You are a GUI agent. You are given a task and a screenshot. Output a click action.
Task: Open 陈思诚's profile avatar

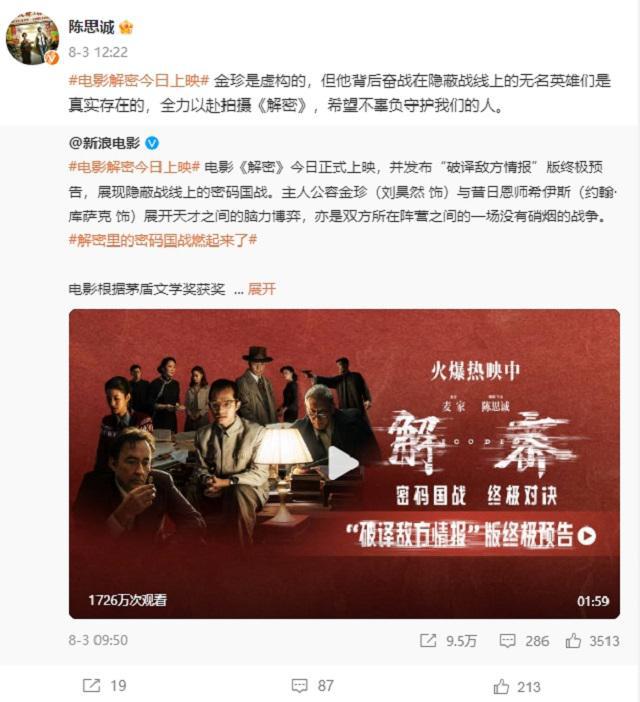point(32,39)
